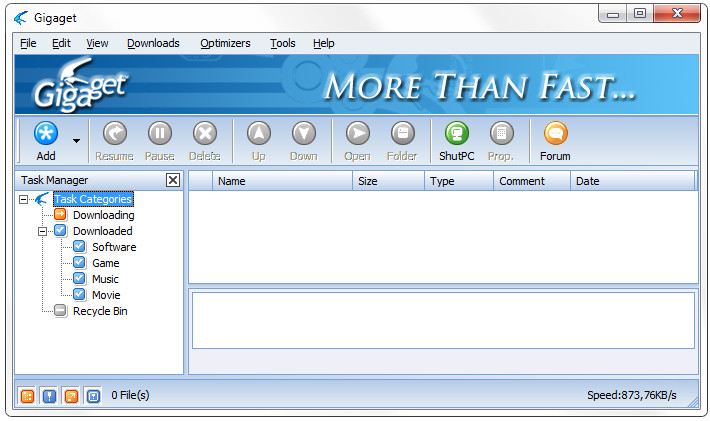710x421 pixels.
Task: Click the blue exclamation status bar icon
Action: tap(49, 396)
